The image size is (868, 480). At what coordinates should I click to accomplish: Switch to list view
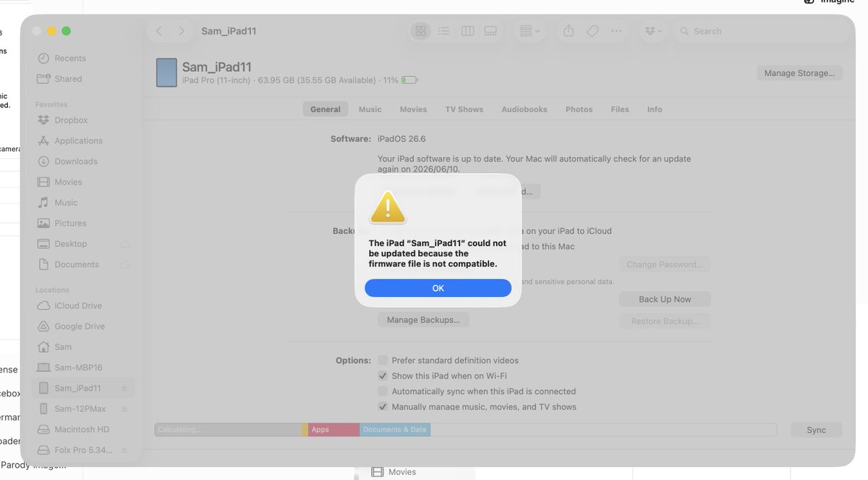tap(443, 31)
